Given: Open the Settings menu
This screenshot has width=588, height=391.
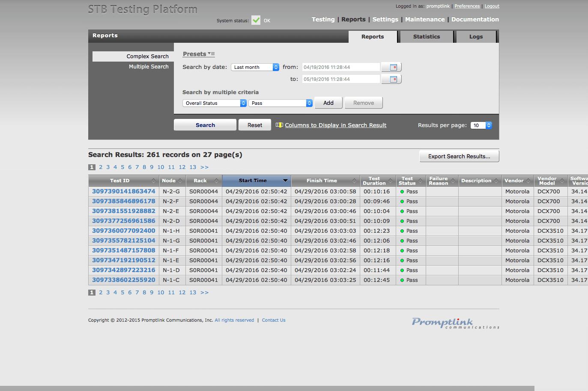Looking at the screenshot, I should (x=385, y=19).
